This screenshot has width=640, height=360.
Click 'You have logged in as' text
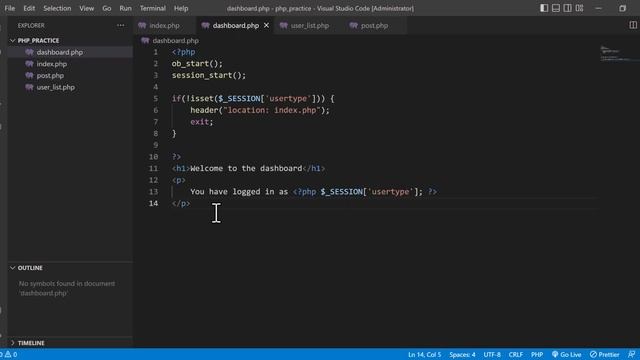pos(239,191)
